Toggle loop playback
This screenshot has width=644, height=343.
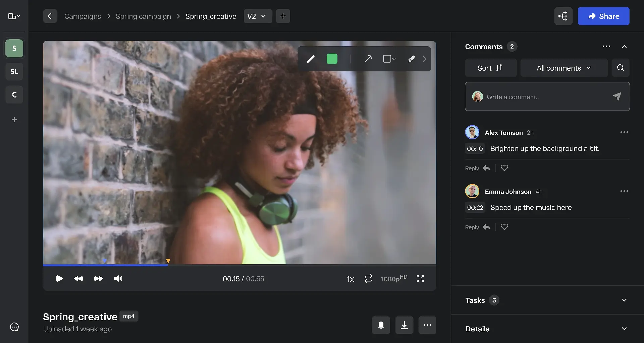point(368,279)
